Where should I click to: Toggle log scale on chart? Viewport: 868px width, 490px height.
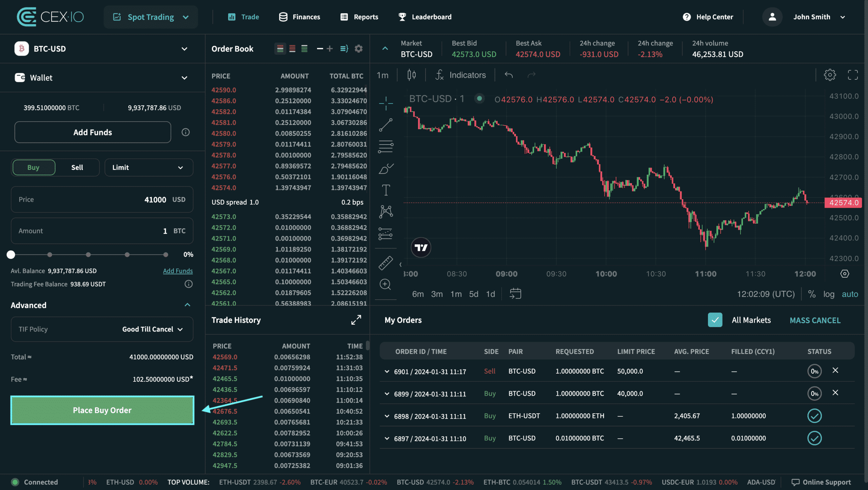(829, 294)
